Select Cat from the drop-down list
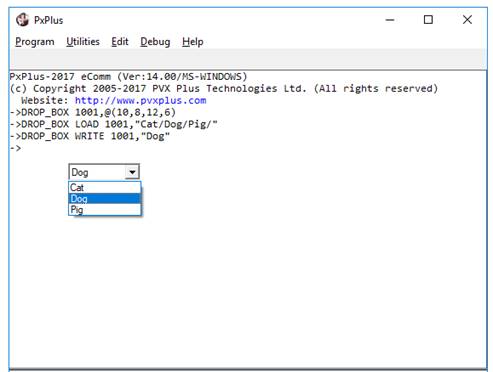This screenshot has height=372, width=493. tap(105, 187)
